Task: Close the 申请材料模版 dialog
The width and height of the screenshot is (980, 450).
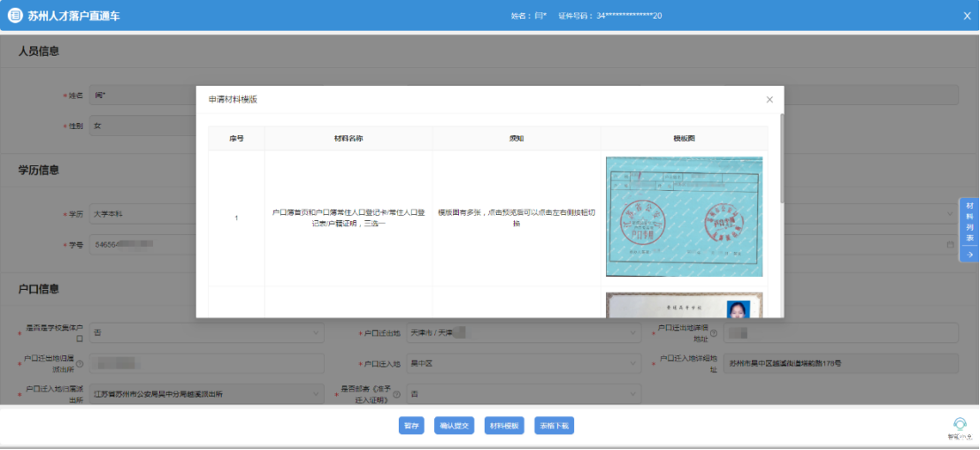Action: coord(769,100)
